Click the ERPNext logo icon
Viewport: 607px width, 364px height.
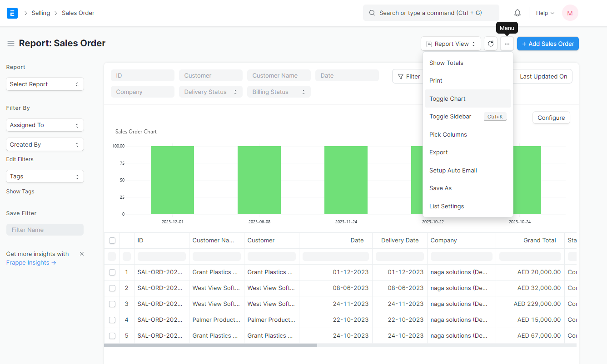pyautogui.click(x=12, y=13)
